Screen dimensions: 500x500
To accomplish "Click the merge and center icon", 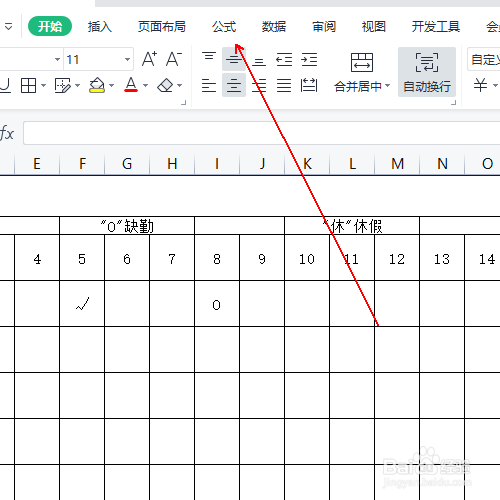I will 362,62.
